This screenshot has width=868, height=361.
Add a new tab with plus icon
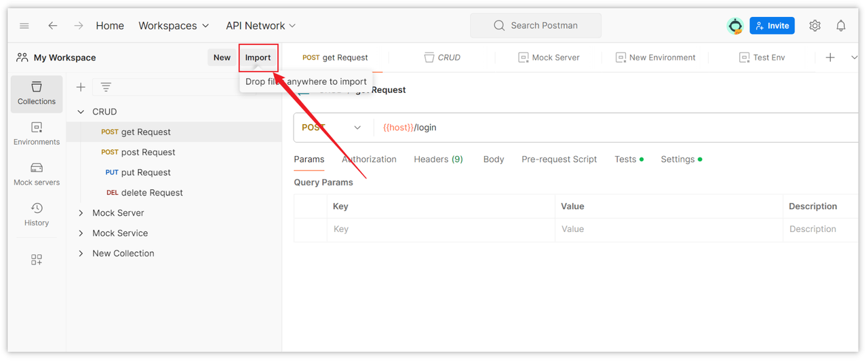(x=830, y=58)
